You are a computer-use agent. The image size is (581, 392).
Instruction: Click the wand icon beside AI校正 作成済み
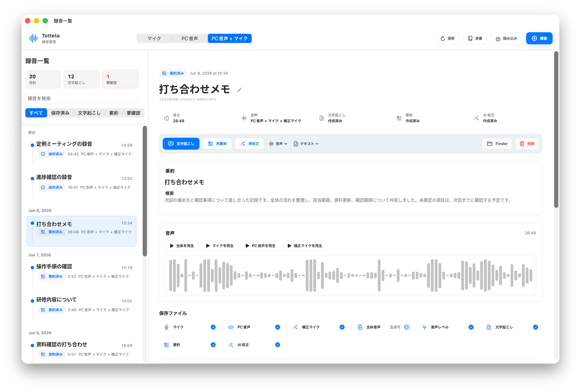coord(476,118)
